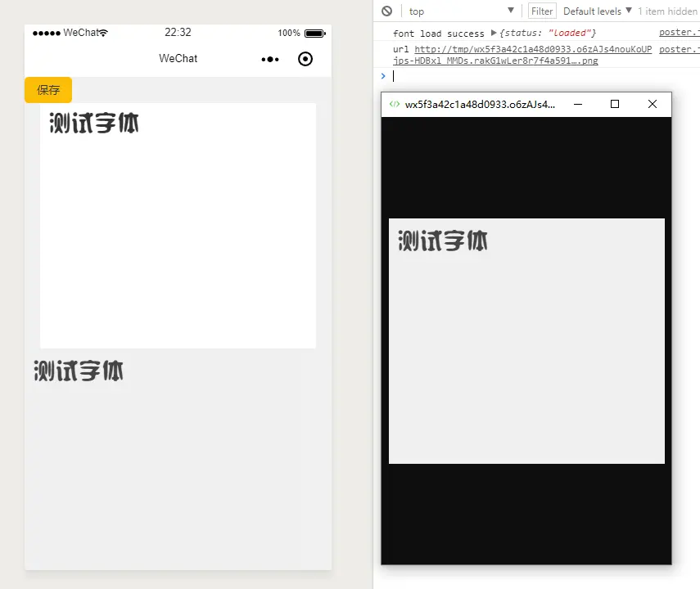This screenshot has width=700, height=589.
Task: Click the circular capsule exit icon
Action: pos(305,59)
